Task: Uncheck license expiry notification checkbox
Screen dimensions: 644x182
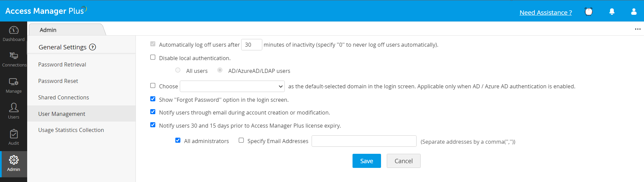Action: 153,125
